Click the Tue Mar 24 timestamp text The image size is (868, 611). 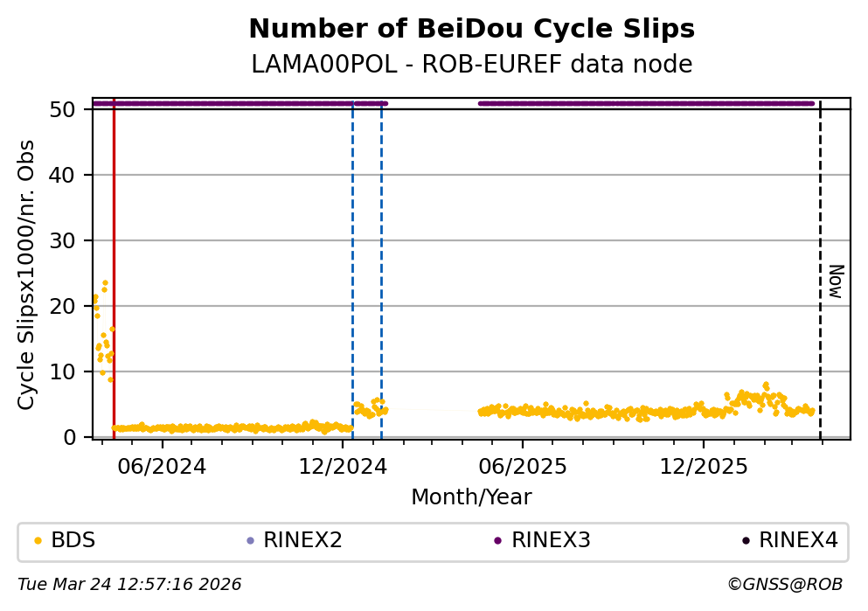coord(129,585)
